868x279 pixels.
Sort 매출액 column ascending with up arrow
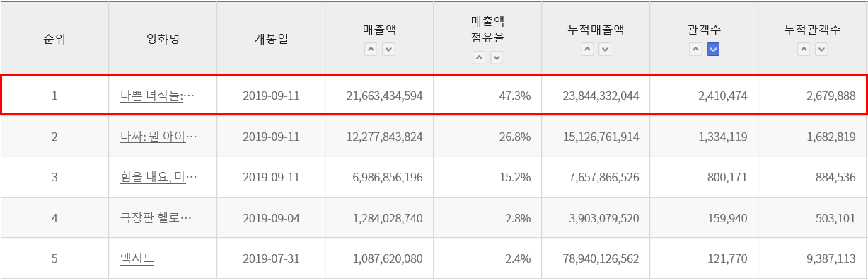371,49
